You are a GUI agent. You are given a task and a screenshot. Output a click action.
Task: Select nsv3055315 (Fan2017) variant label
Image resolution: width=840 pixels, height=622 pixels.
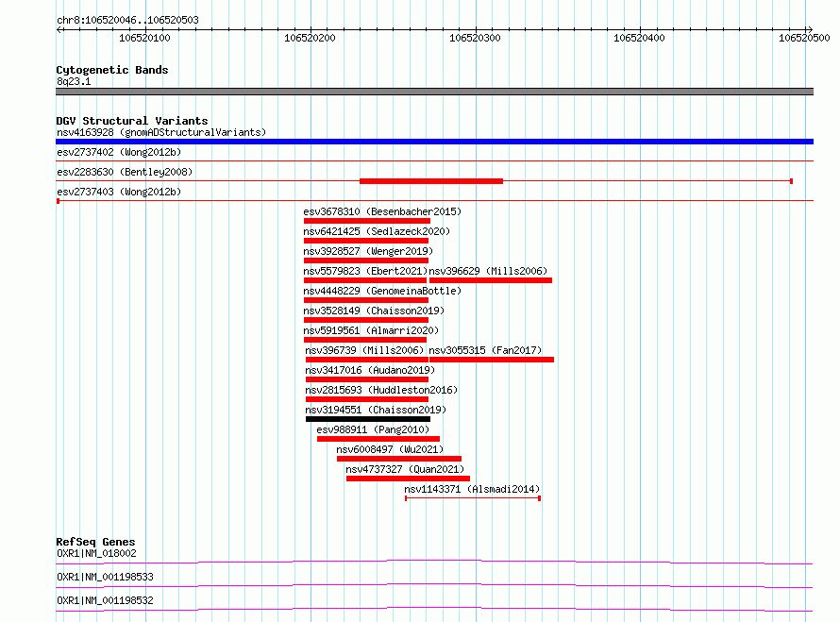pos(485,350)
